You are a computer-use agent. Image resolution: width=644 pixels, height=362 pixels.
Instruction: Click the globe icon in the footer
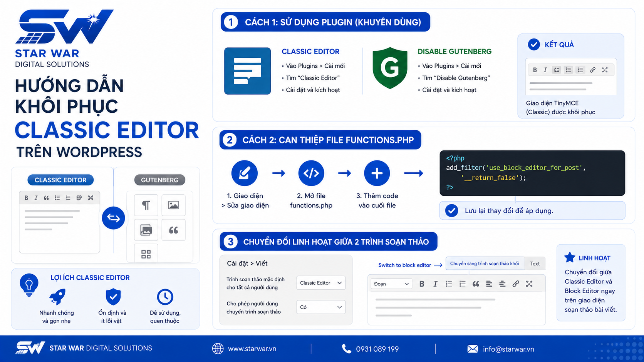pos(218,349)
